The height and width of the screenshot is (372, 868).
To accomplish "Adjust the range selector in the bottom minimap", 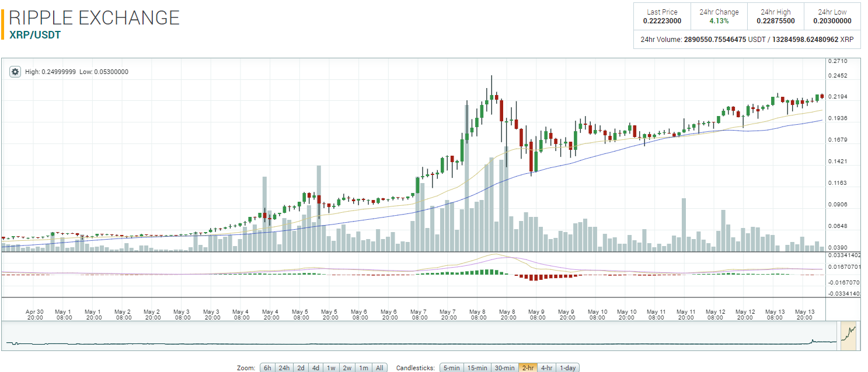I will 849,334.
